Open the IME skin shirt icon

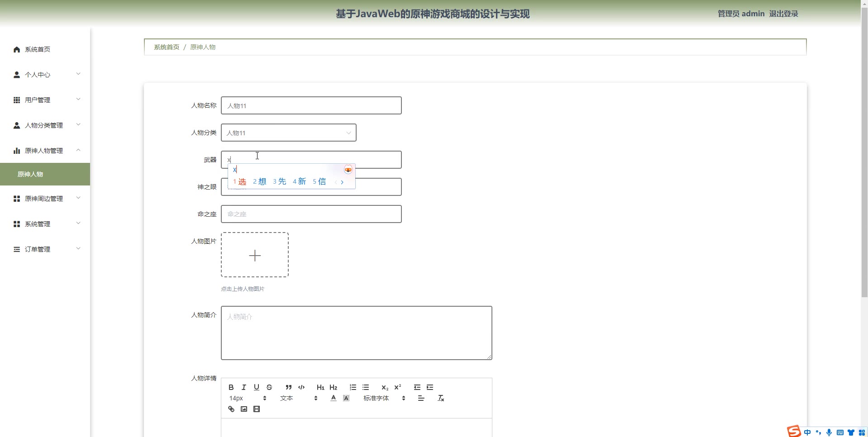tap(851, 432)
